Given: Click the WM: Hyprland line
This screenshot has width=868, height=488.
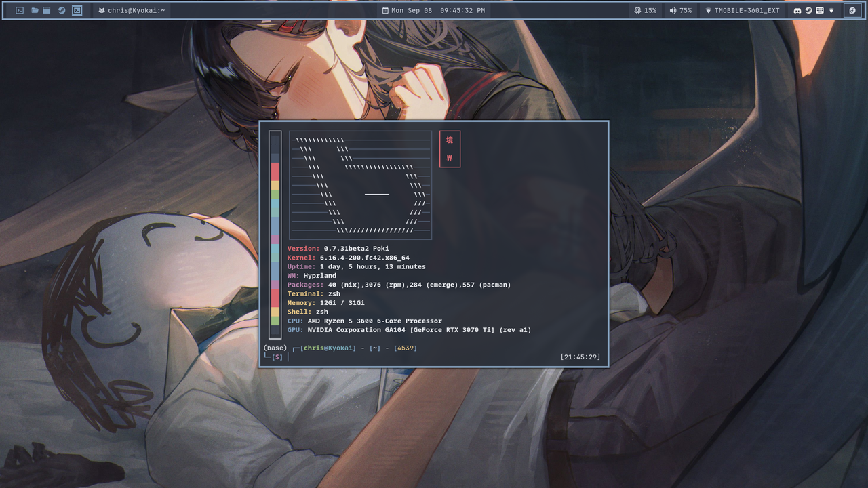Looking at the screenshot, I should (312, 276).
